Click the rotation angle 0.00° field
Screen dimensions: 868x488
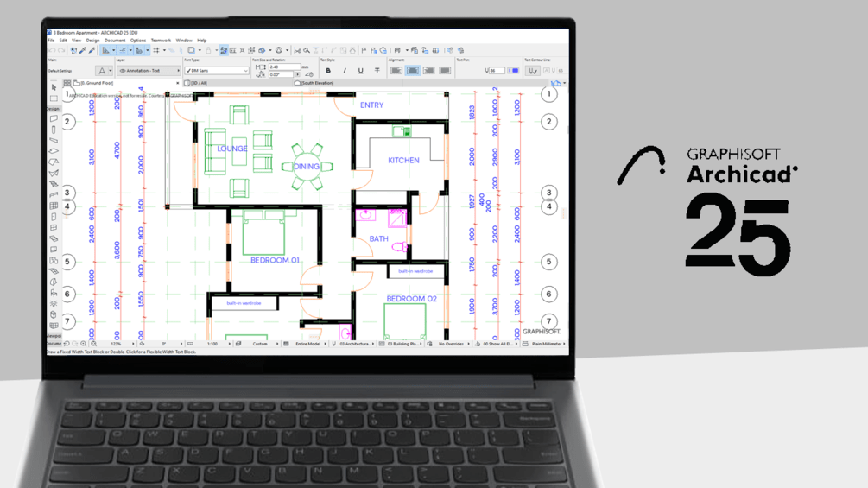(282, 74)
